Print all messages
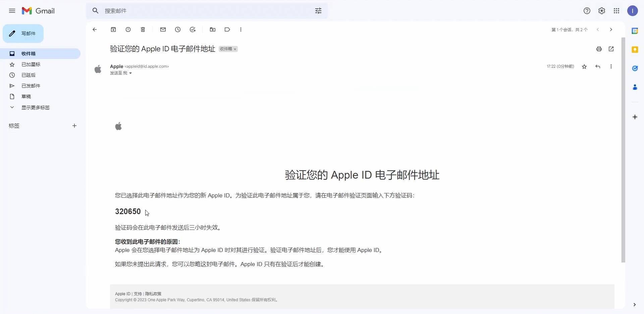The image size is (644, 314). click(x=599, y=49)
